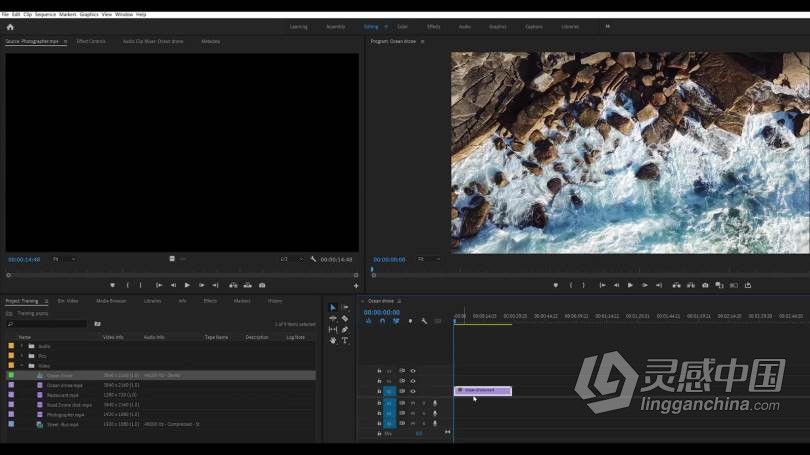Click new search bin icon in Project panel
The image size is (810, 455).
[97, 324]
